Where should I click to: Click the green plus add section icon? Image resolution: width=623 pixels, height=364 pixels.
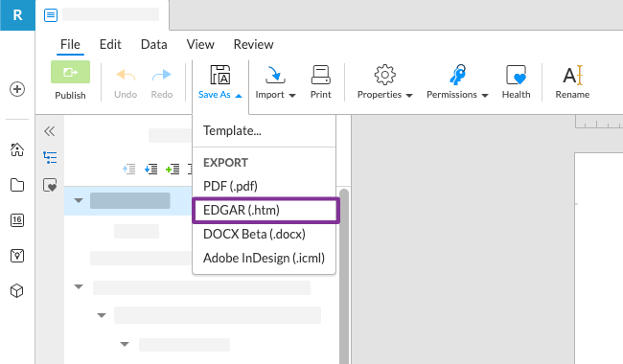(173, 170)
